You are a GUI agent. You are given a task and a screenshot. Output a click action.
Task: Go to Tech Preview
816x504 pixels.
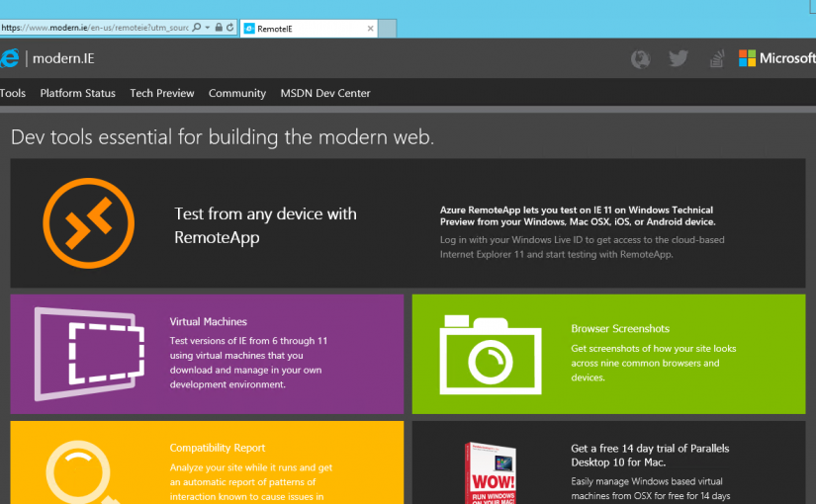[x=162, y=93]
